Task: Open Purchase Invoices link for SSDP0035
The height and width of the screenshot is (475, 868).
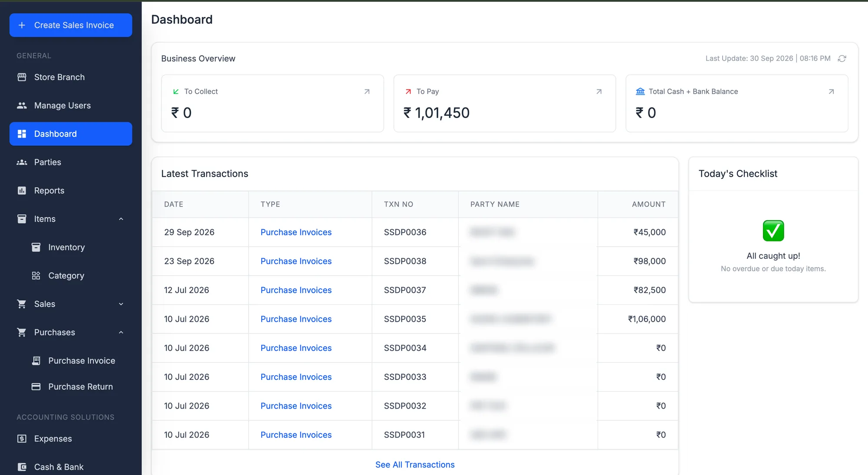Action: (296, 319)
